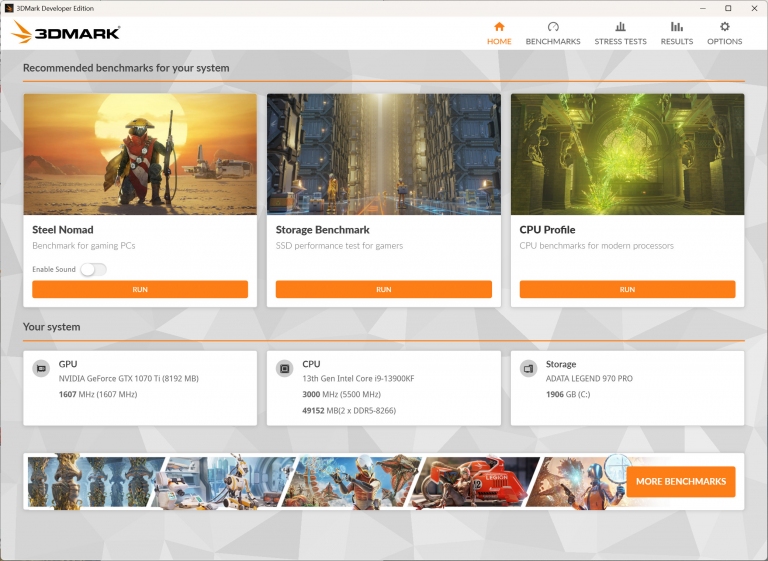The width and height of the screenshot is (768, 561).
Task: Open Stress Tests bar chart icon
Action: [620, 27]
